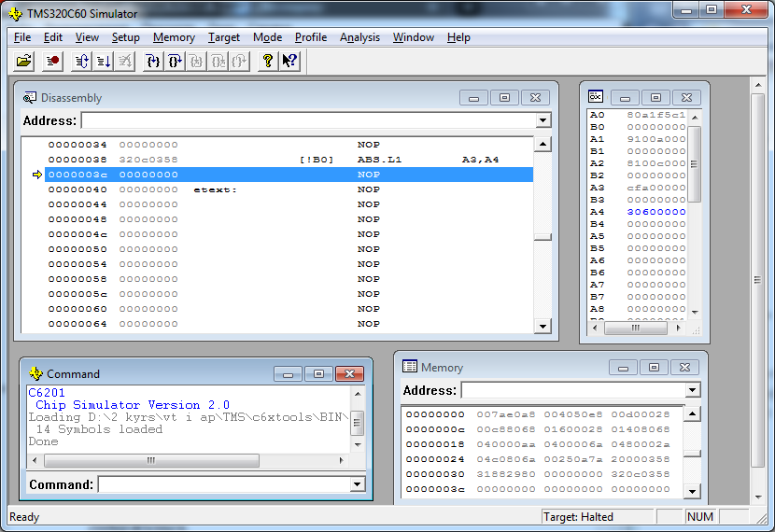Image resolution: width=775 pixels, height=532 pixels.
Task: Click the Command log scroll right arrow
Action: tap(342, 460)
